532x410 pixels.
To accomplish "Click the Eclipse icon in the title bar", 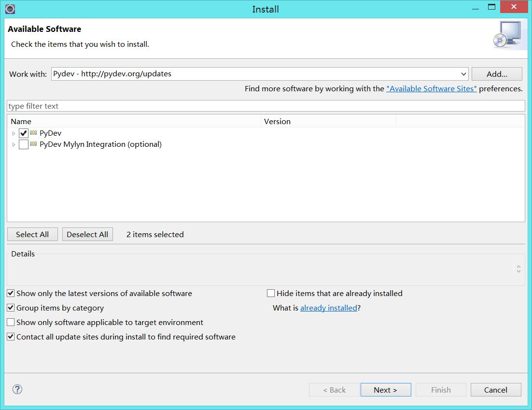I will pyautogui.click(x=10, y=9).
